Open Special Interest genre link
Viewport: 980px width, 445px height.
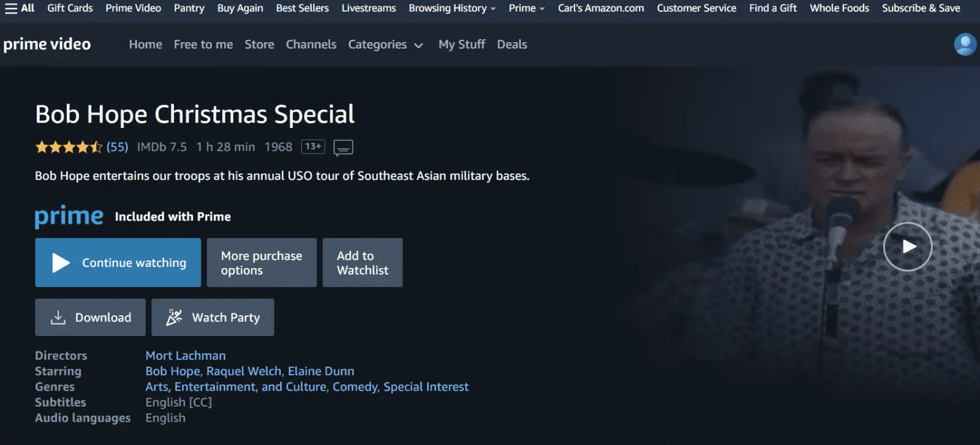(426, 387)
